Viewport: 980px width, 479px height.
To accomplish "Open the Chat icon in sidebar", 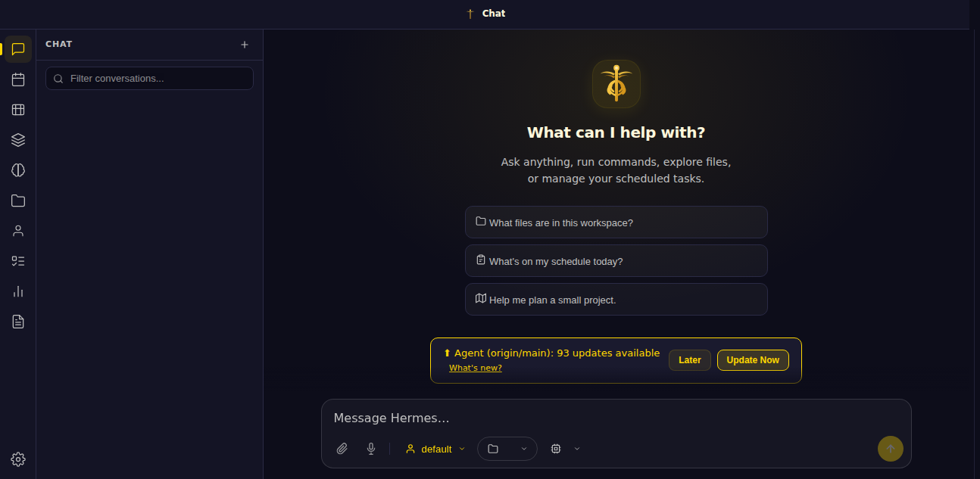I will click(18, 49).
